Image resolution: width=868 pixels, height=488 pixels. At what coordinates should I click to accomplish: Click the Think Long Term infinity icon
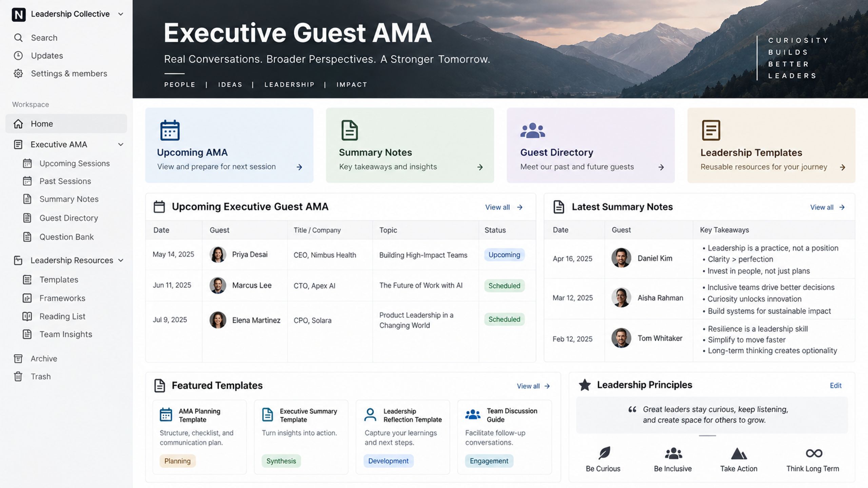[814, 453]
